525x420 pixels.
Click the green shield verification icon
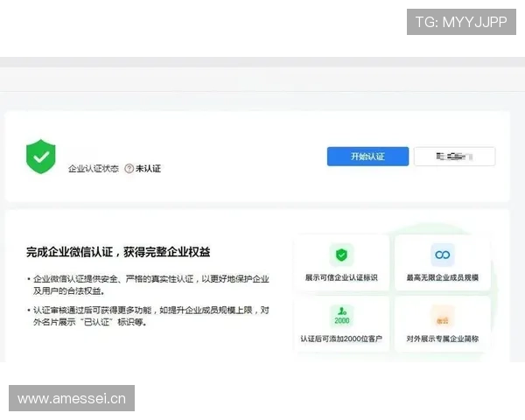tap(41, 157)
